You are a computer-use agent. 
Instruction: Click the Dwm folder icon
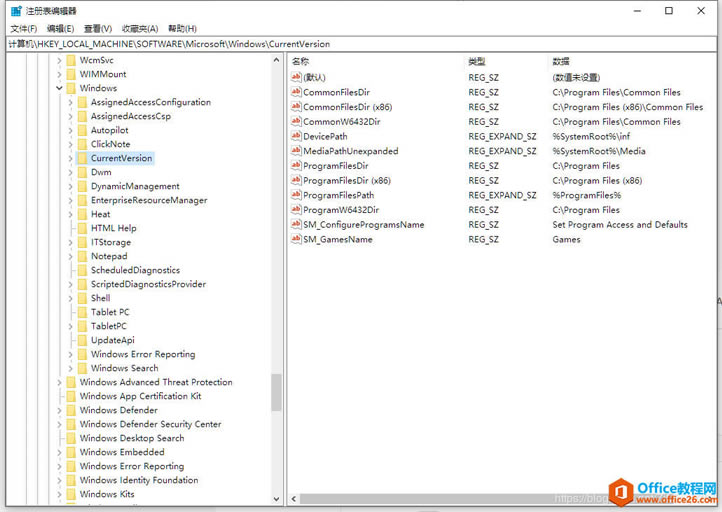click(x=82, y=172)
